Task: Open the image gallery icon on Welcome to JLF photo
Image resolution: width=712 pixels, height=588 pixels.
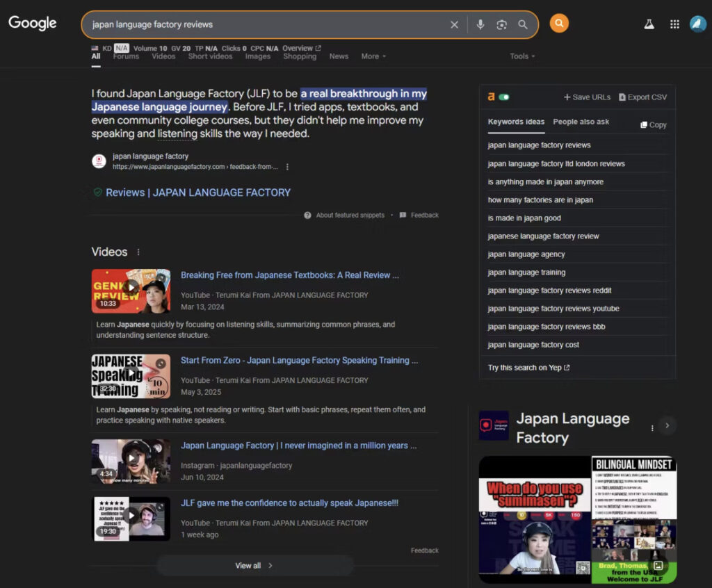Action: pyautogui.click(x=658, y=565)
